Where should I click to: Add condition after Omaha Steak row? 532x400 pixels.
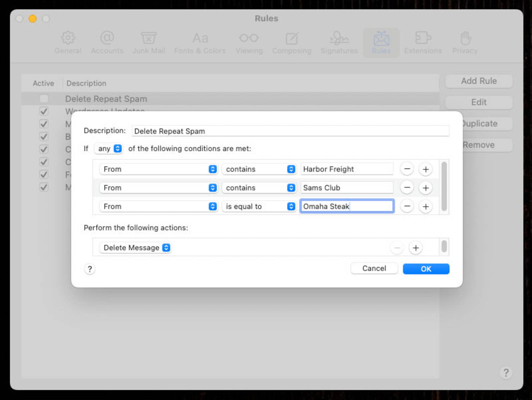425,206
